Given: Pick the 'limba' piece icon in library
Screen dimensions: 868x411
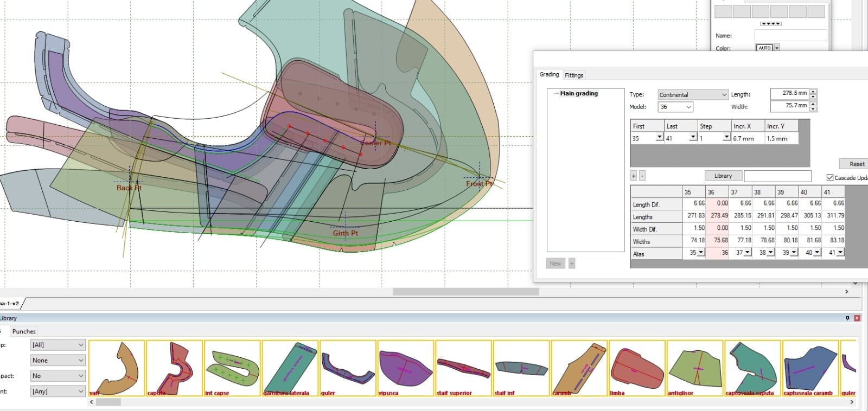Looking at the screenshot, I should tap(637, 368).
